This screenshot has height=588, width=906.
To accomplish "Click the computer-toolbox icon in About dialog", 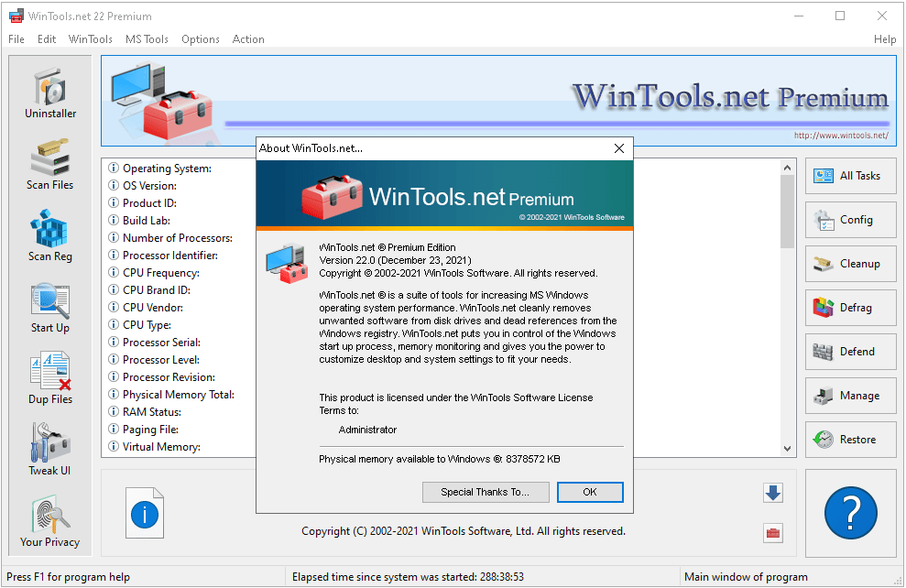I will 287,263.
